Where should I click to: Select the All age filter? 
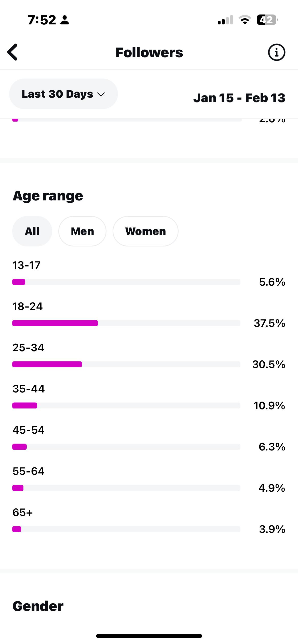tap(32, 231)
